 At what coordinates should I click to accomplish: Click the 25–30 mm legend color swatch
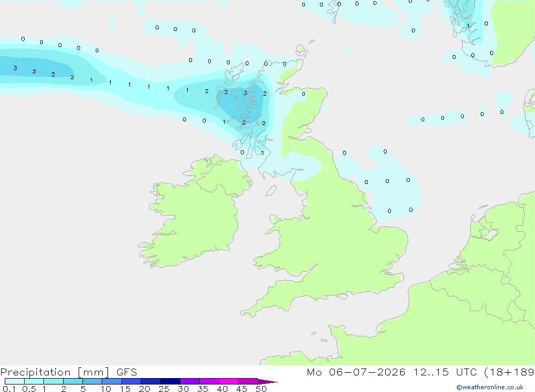tap(170, 381)
